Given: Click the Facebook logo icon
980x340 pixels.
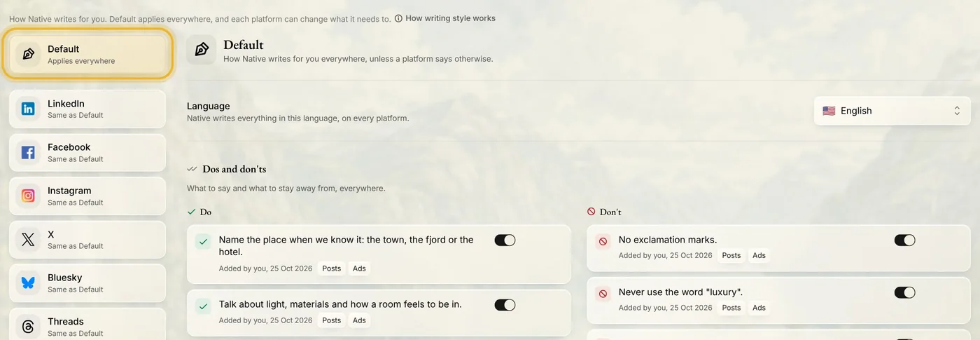Looking at the screenshot, I should [28, 152].
